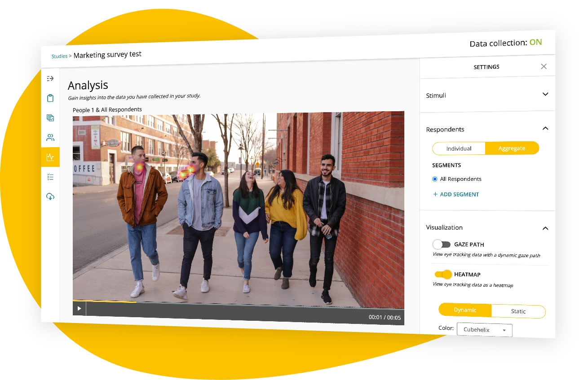Image resolution: width=588 pixels, height=380 pixels.
Task: Open the respondents people icon in sidebar
Action: (x=50, y=137)
